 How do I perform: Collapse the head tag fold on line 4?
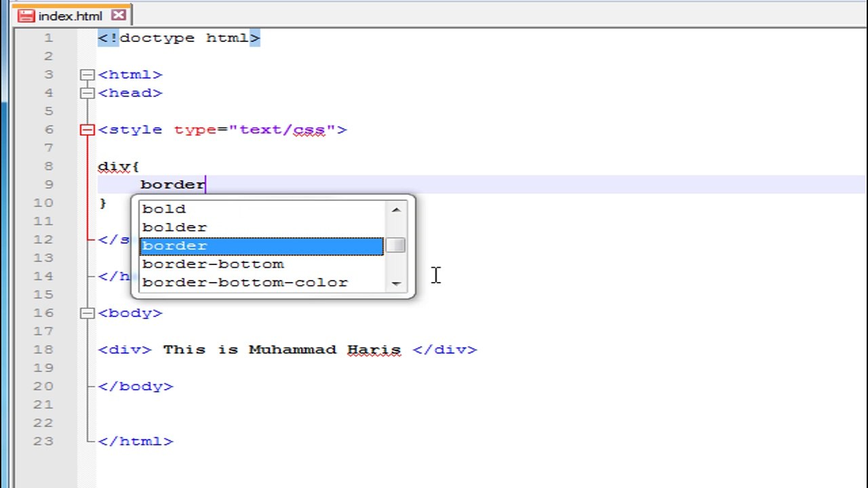[87, 93]
